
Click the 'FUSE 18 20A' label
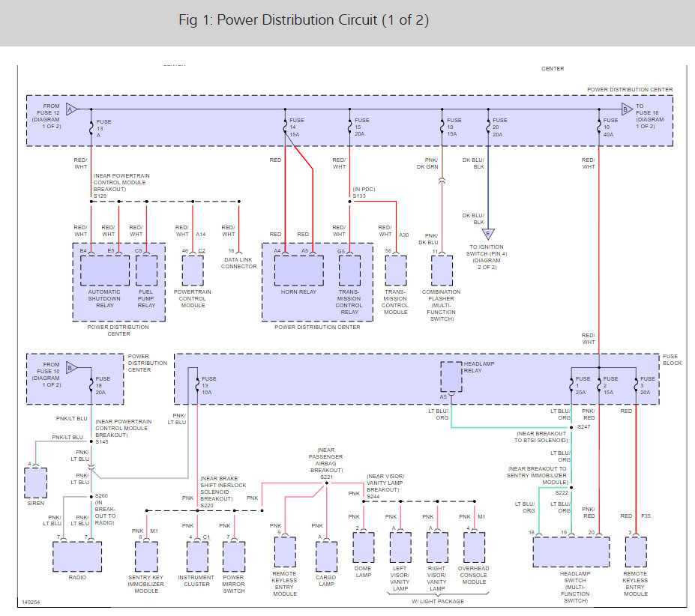point(103,385)
